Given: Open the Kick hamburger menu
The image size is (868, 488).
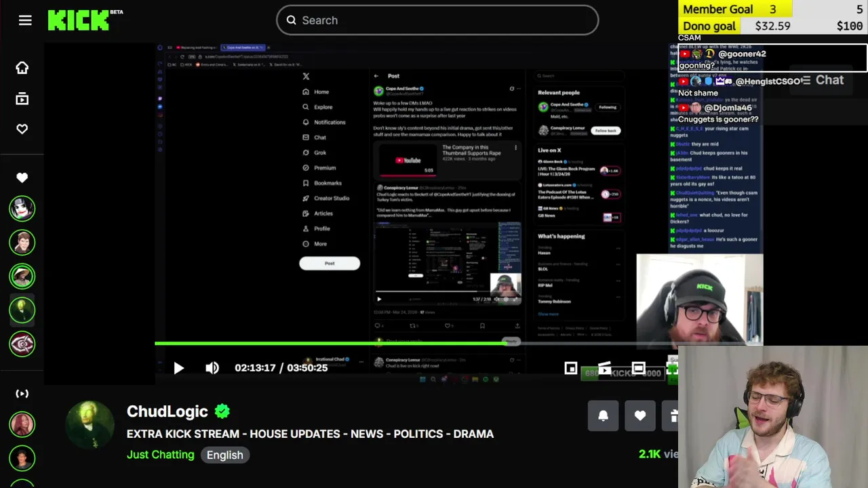Looking at the screenshot, I should 25,20.
